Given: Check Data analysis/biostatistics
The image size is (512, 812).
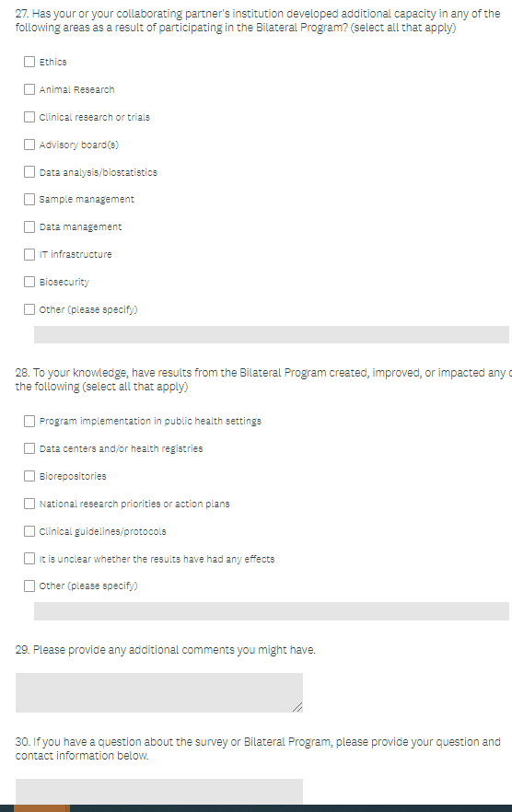Looking at the screenshot, I should (x=29, y=172).
